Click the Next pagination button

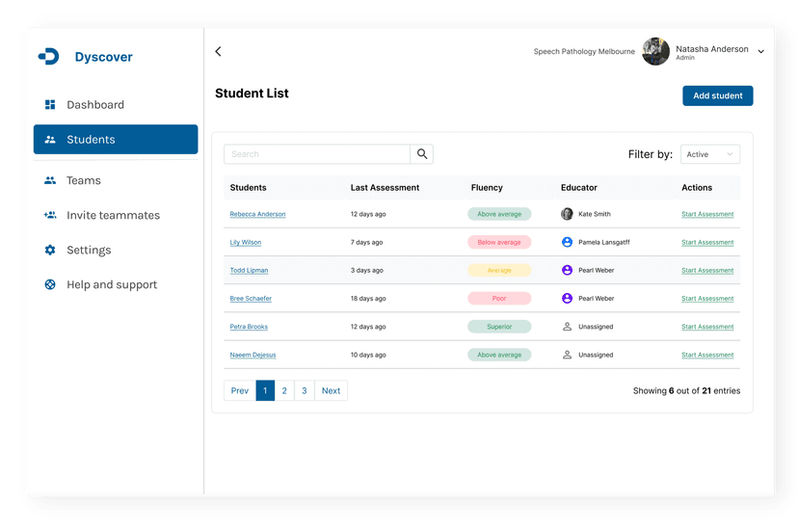pos(331,390)
